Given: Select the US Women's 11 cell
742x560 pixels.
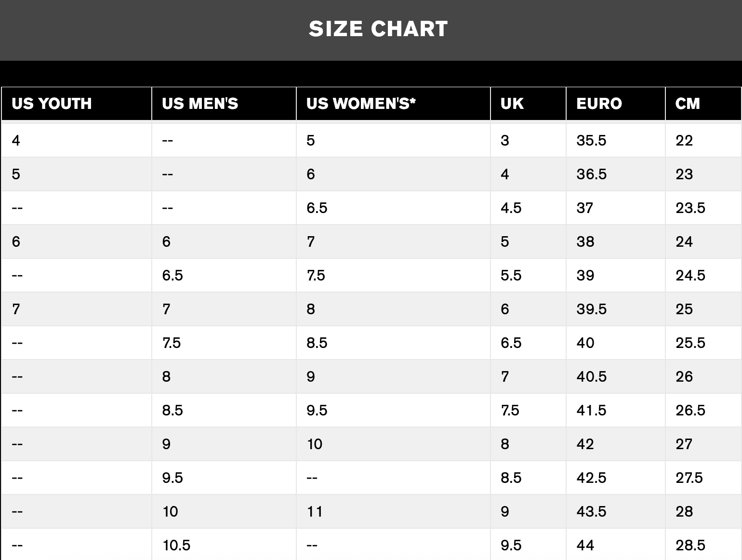Looking at the screenshot, I should (394, 511).
